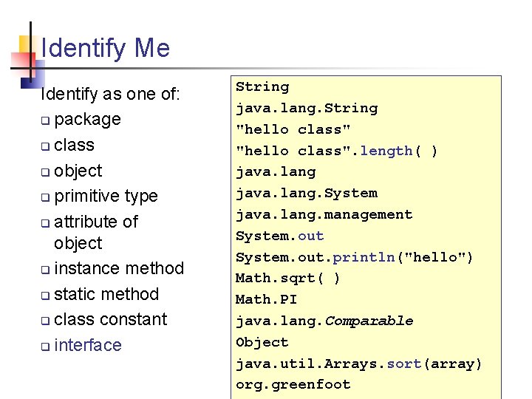Viewport: 532px width, 399px height.
Task: Click the square bullet before object
Action: click(x=46, y=172)
